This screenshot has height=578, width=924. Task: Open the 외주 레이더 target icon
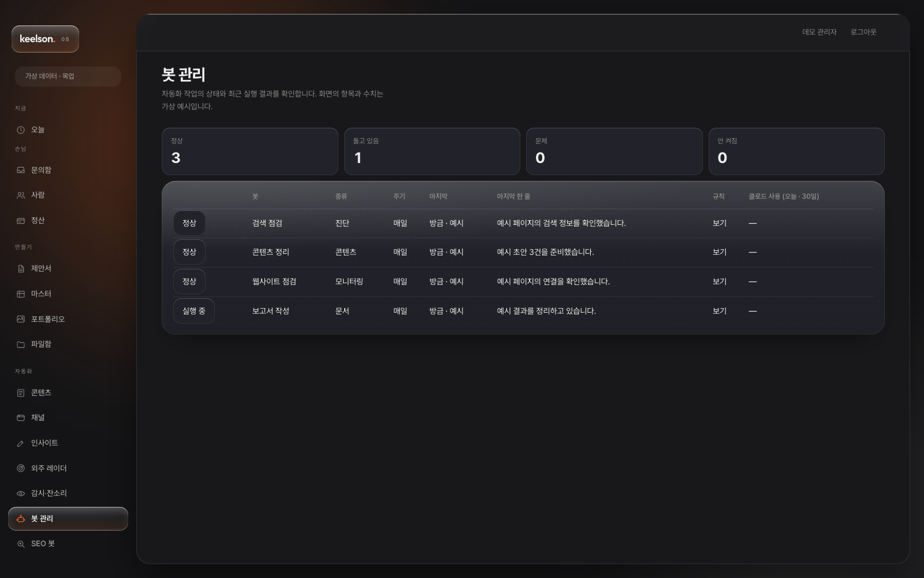click(x=21, y=468)
